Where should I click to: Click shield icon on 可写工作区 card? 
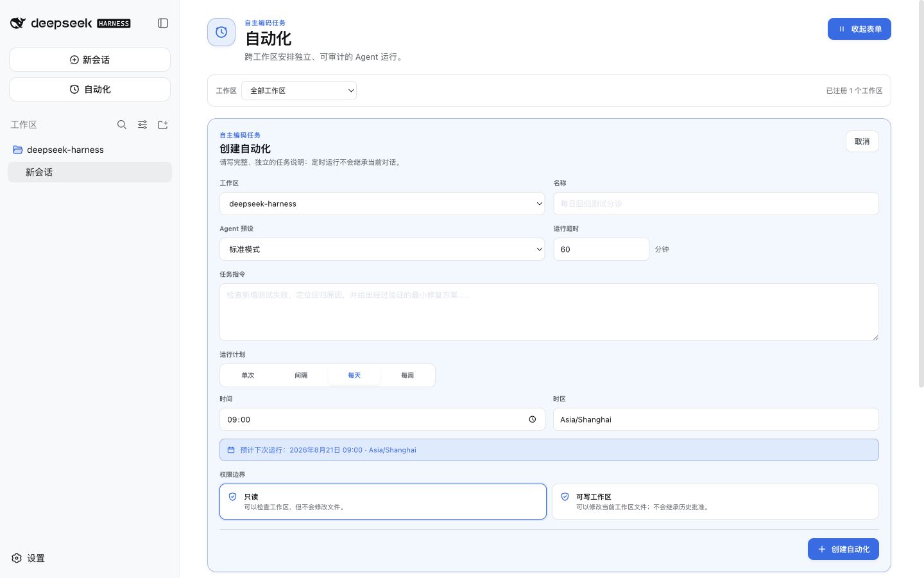click(565, 497)
